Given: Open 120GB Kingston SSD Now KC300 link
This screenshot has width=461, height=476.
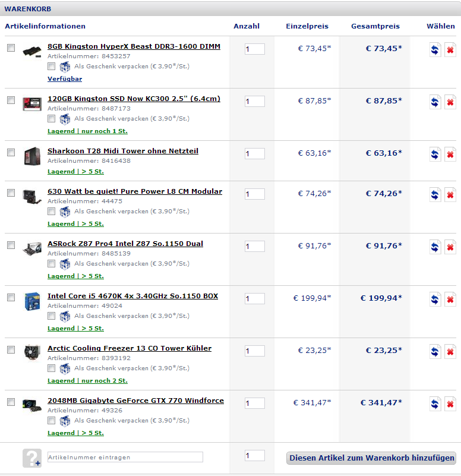Looking at the screenshot, I should pos(134,99).
